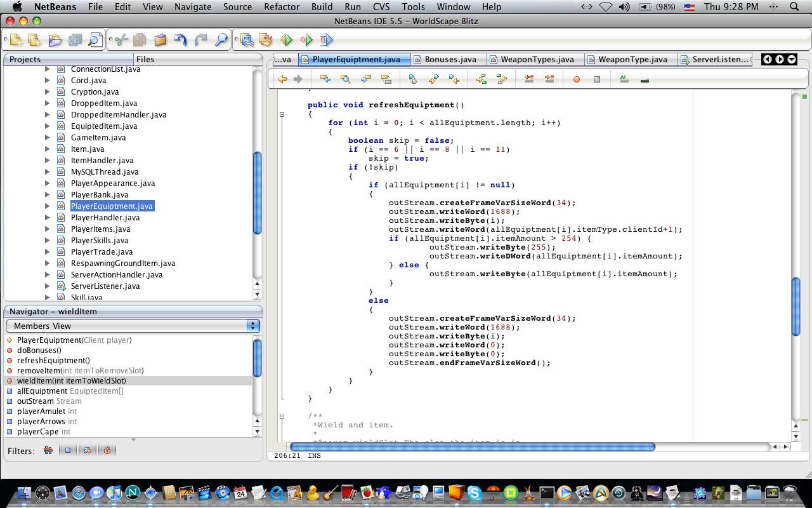Click the Comment lines editor icon
Viewport: 812px width, 508px height.
click(x=624, y=79)
